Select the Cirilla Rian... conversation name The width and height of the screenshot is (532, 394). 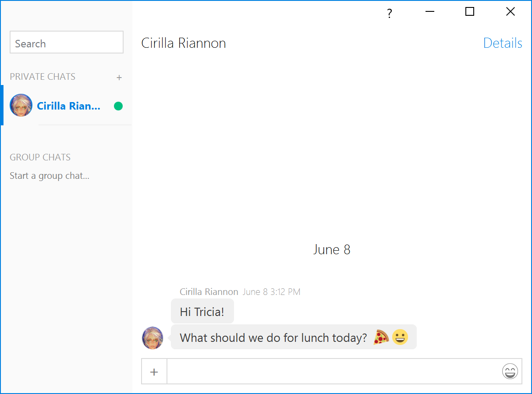[68, 106]
